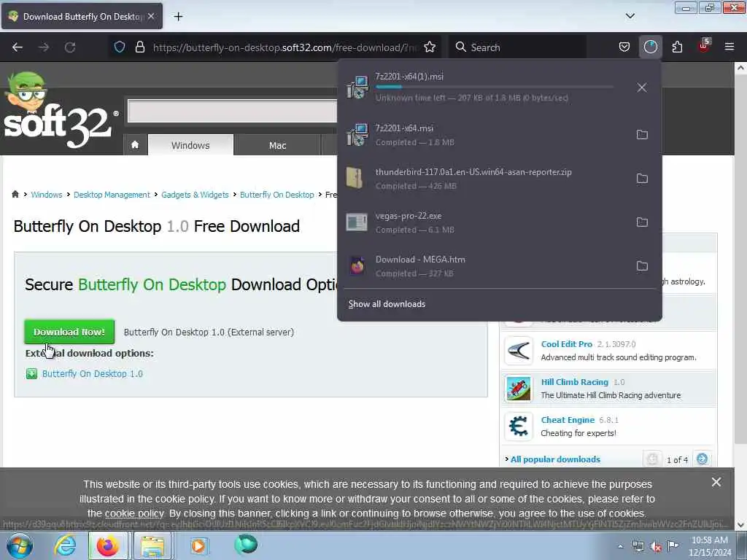Go to next popular downloads page
This screenshot has width=747, height=560.
[703, 459]
